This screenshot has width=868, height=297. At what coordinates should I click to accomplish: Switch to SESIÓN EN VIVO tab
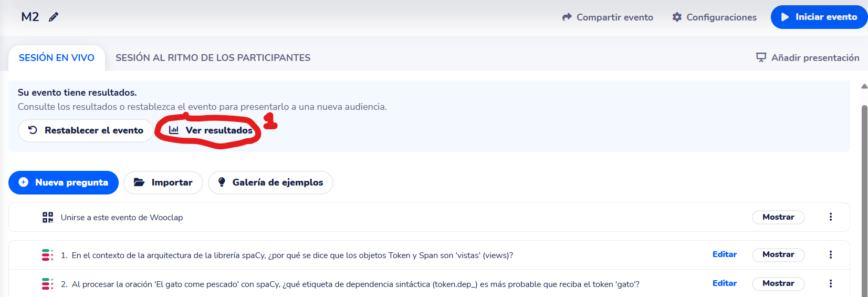57,58
